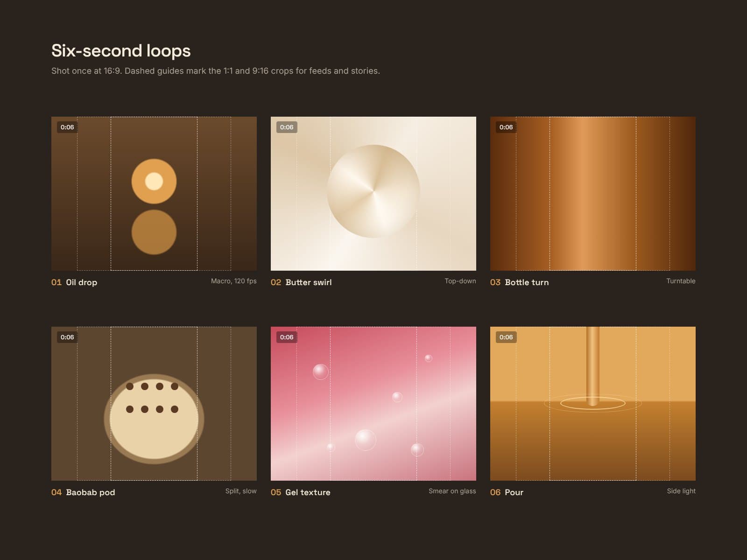This screenshot has width=747, height=560.
Task: Click the 'Top-down' note
Action: pos(460,281)
